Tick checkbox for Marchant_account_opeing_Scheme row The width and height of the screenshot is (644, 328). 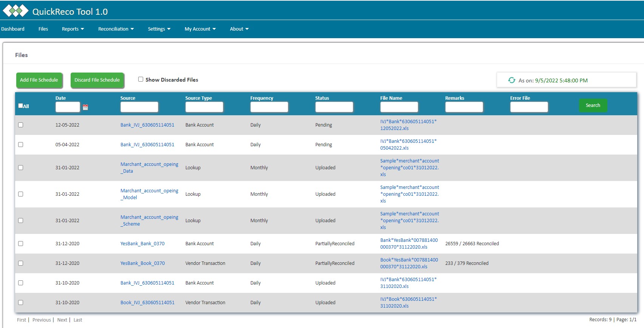coord(21,221)
